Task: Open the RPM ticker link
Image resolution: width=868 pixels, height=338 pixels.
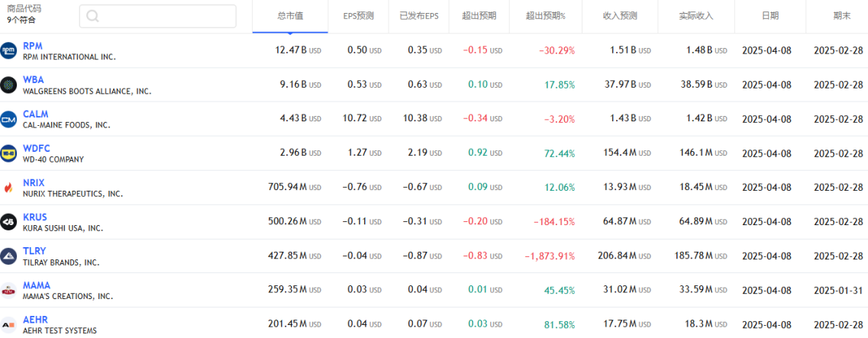Action: [x=33, y=46]
